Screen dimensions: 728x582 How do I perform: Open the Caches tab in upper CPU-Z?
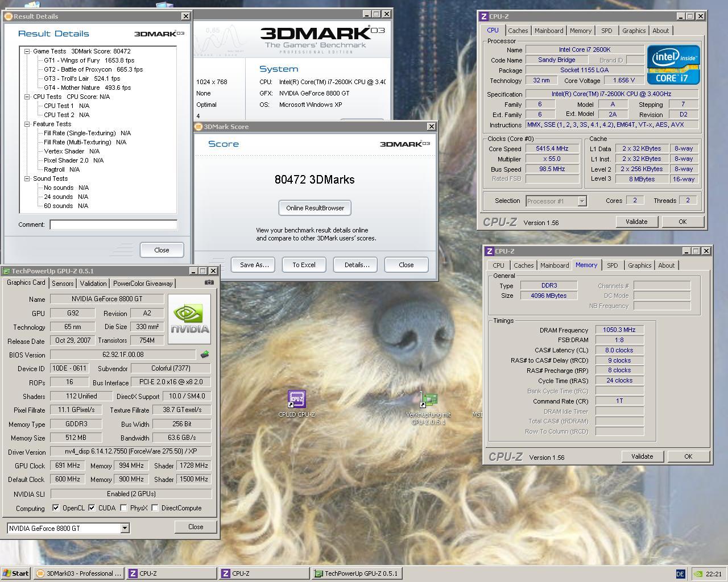tap(518, 31)
